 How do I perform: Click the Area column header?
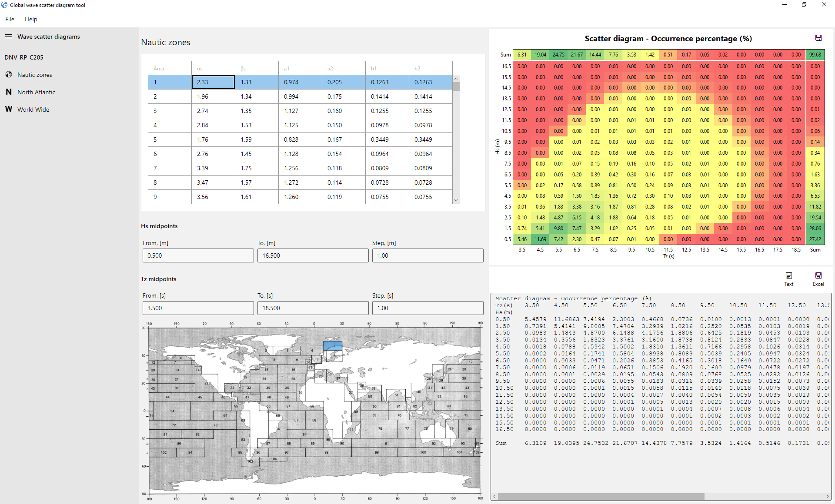click(x=170, y=68)
